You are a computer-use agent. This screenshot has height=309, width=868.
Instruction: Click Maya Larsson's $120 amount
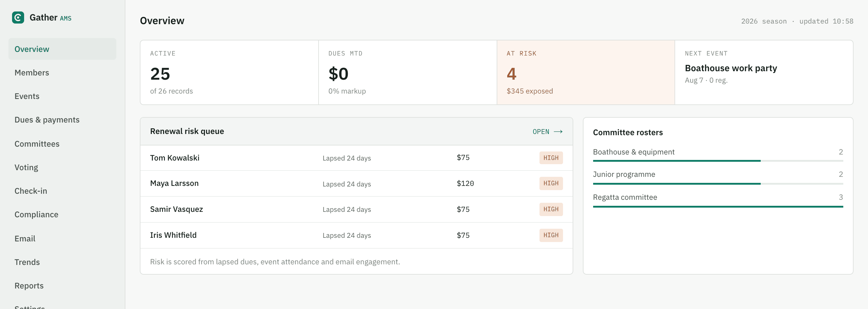pyautogui.click(x=465, y=183)
